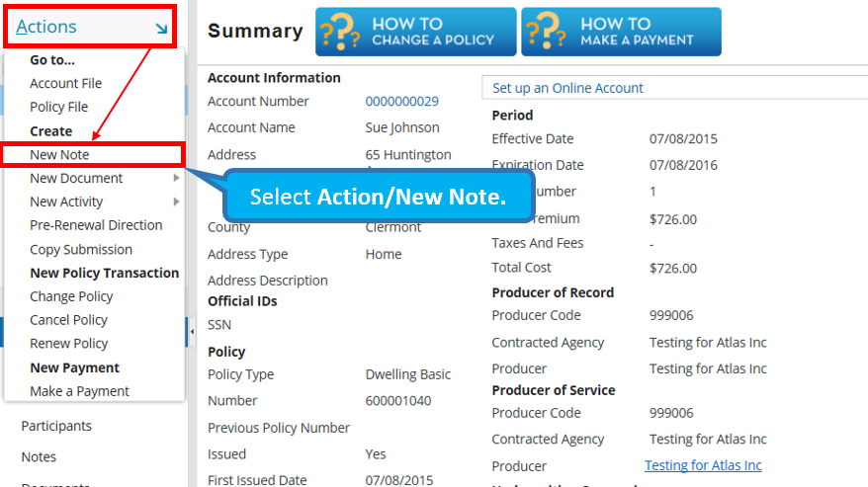Screen dimensions: 868x487
Task: Select Make a Payment menu item
Action: [x=79, y=391]
